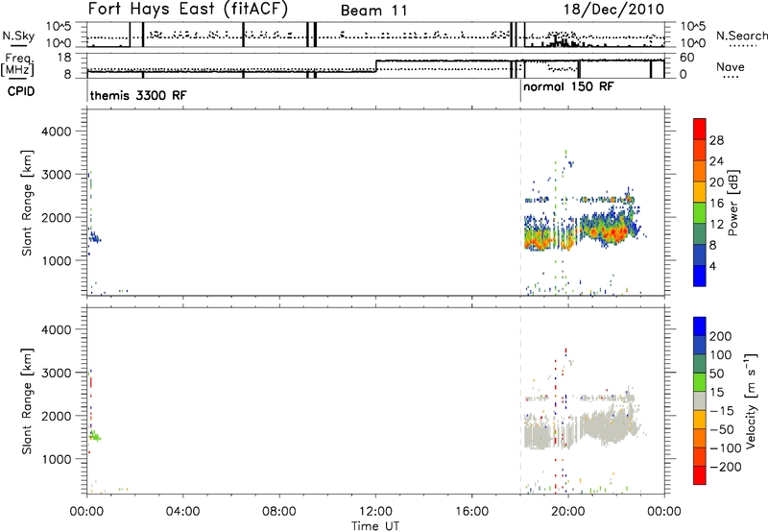Click the frequency step-up line at 12:00
The width and height of the screenshot is (768, 532).
tap(376, 65)
